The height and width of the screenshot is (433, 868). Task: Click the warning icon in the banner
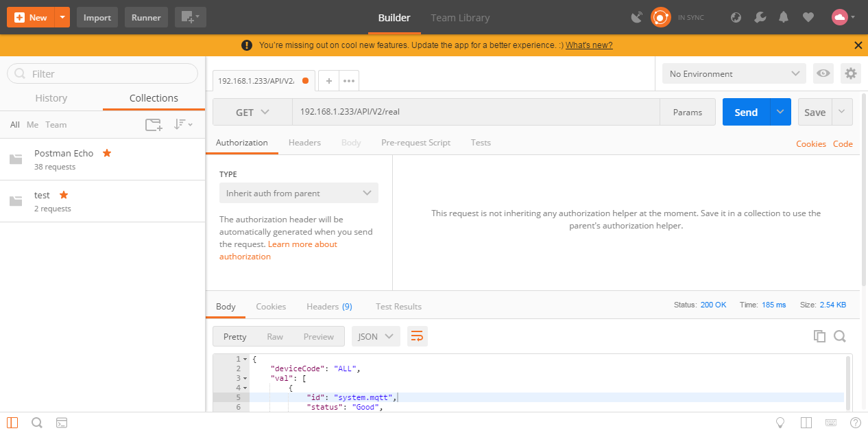(247, 45)
